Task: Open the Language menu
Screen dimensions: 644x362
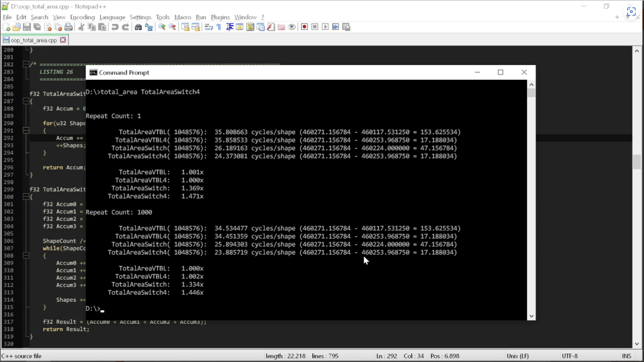Action: pyautogui.click(x=112, y=17)
